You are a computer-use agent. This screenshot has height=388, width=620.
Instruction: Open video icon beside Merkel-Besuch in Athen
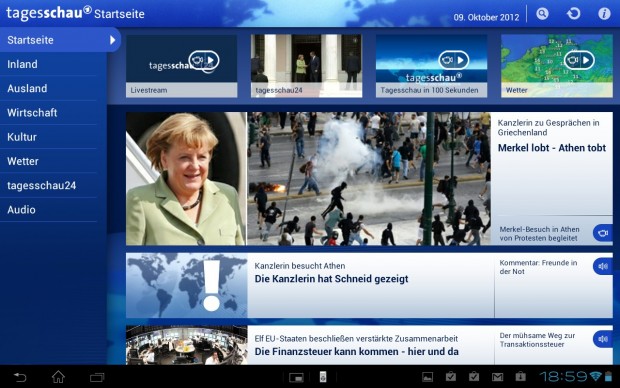pyautogui.click(x=603, y=233)
